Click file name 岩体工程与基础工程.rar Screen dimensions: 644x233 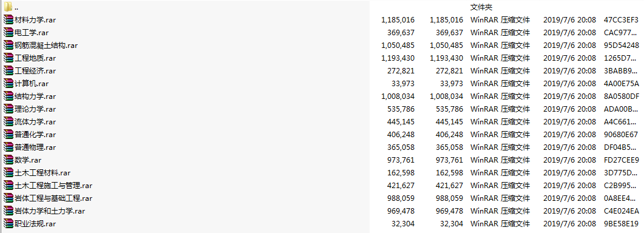(53, 198)
